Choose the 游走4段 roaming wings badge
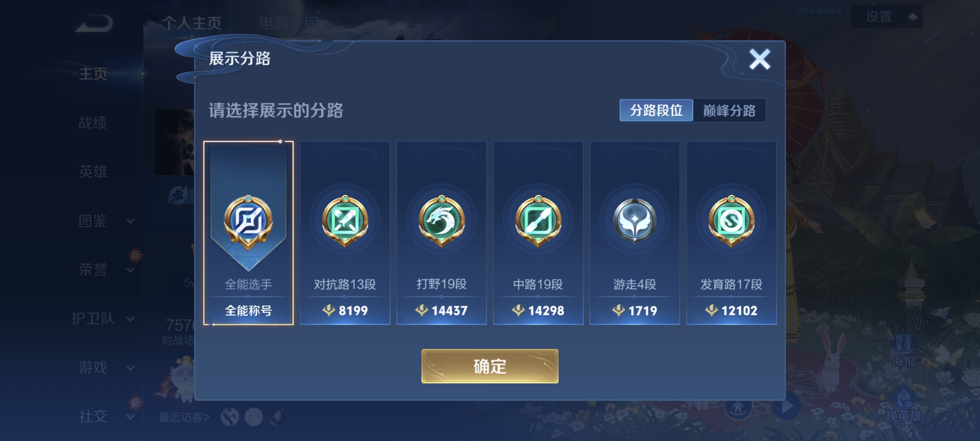This screenshot has height=441, width=980. click(635, 233)
